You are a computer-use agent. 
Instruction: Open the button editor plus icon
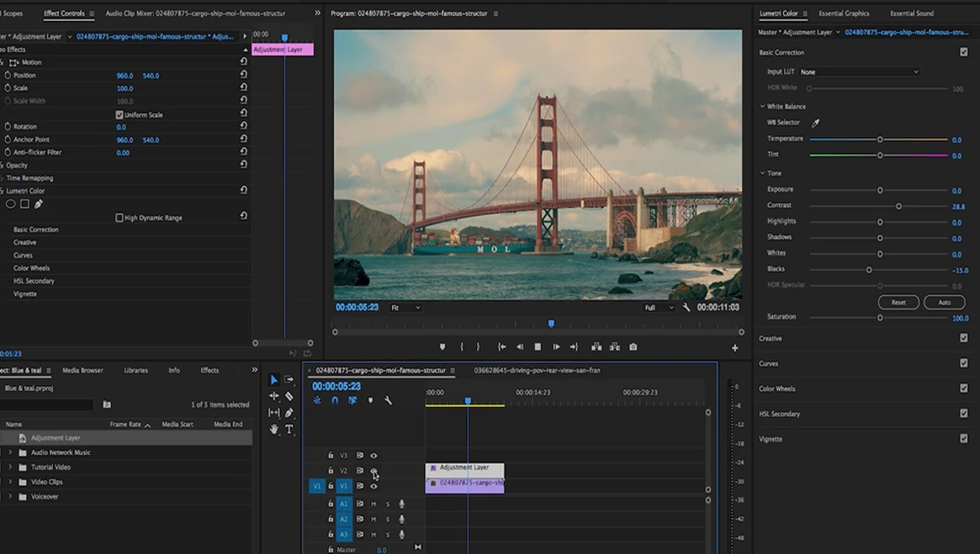point(735,348)
